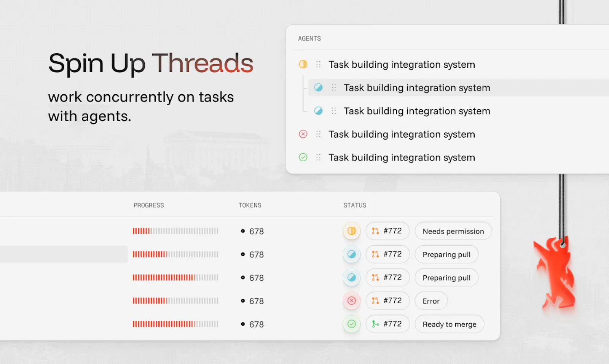609x364 pixels.
Task: Click the drag handle of the highlighted sub-task
Action: pos(333,87)
